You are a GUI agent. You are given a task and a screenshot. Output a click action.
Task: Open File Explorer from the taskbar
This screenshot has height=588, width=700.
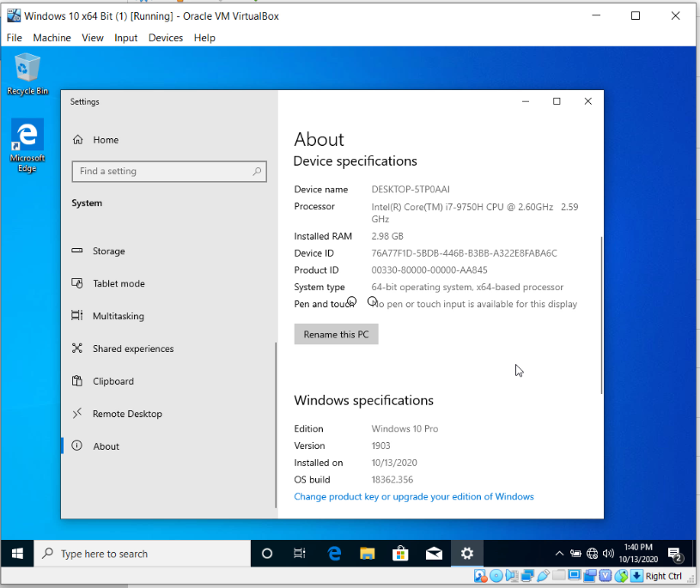368,554
